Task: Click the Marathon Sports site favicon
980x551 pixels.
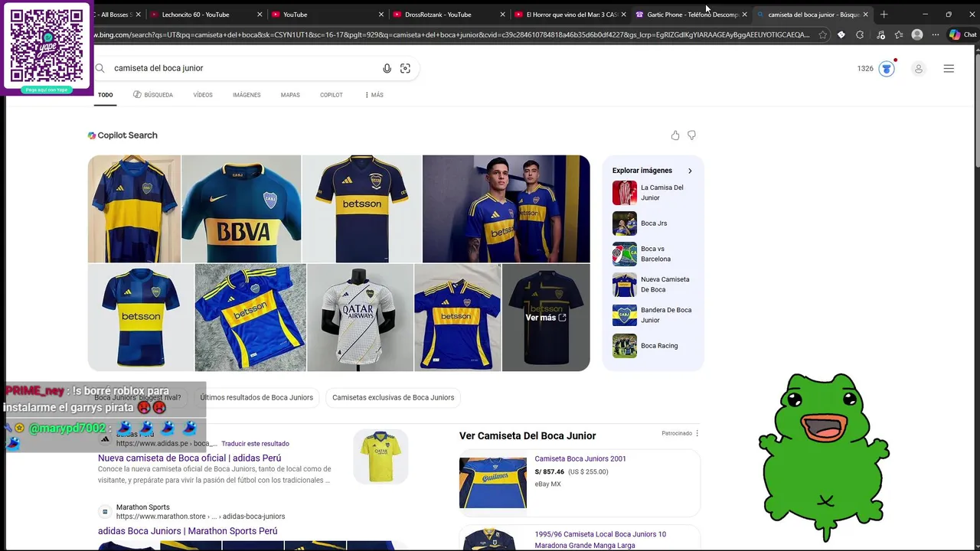Action: pos(105,511)
